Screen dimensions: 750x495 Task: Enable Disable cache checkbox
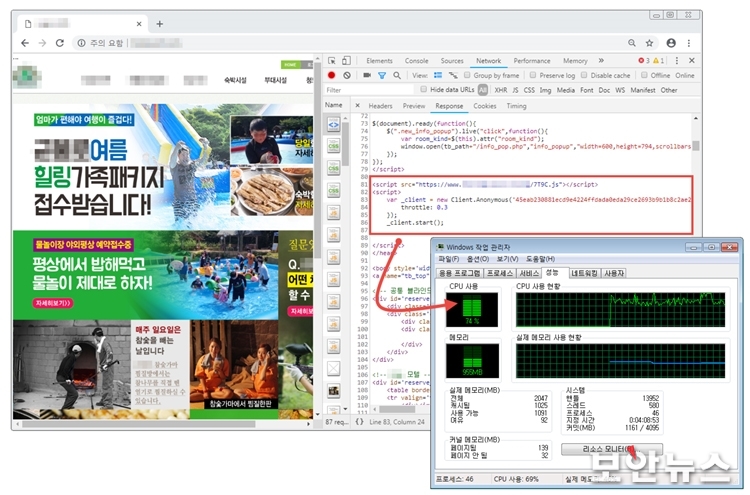(x=584, y=75)
